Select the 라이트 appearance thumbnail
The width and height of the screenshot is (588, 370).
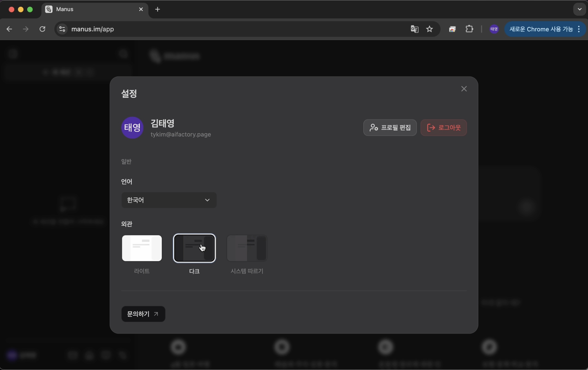pyautogui.click(x=142, y=248)
